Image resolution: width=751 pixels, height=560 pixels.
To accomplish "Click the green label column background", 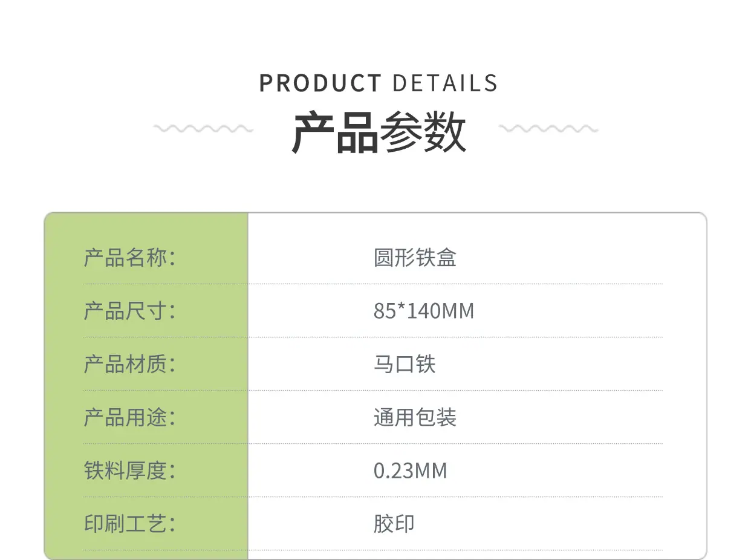I will [146, 386].
